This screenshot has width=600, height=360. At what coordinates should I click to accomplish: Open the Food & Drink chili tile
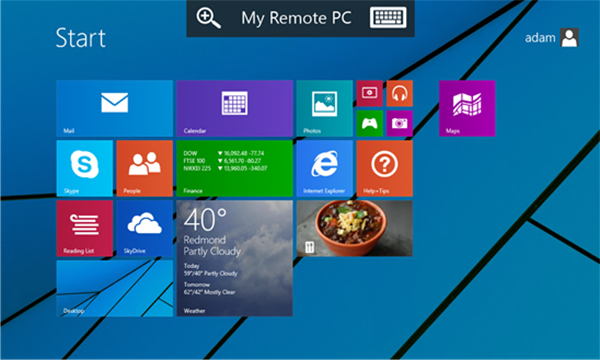click(355, 228)
